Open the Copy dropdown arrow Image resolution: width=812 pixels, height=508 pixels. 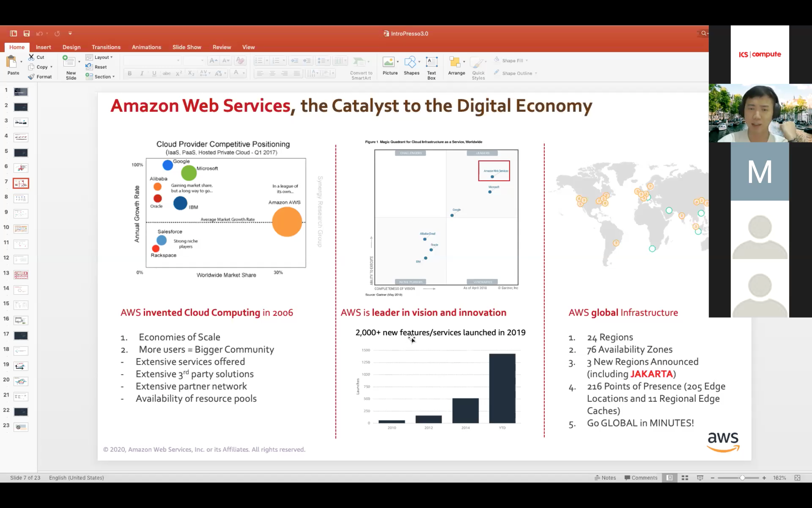tap(51, 67)
